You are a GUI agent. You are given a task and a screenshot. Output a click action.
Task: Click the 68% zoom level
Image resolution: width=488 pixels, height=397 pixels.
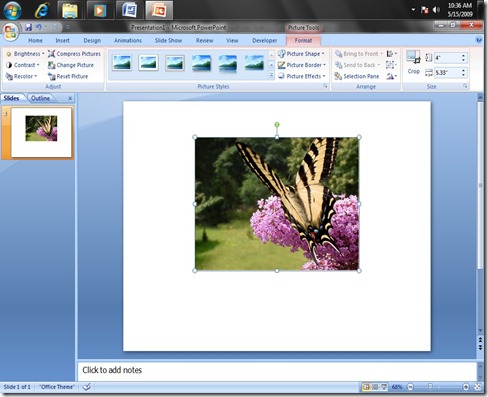pos(397,387)
